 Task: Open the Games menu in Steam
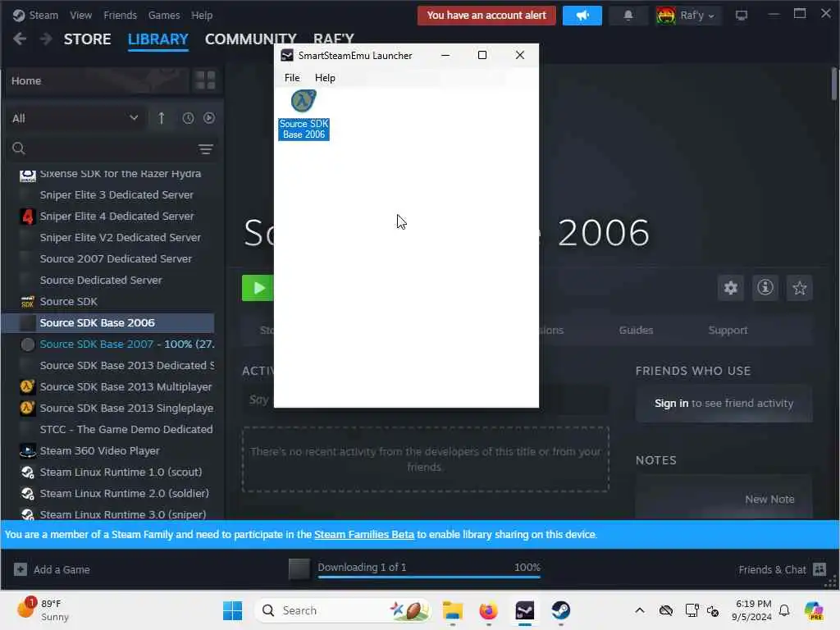tap(164, 15)
